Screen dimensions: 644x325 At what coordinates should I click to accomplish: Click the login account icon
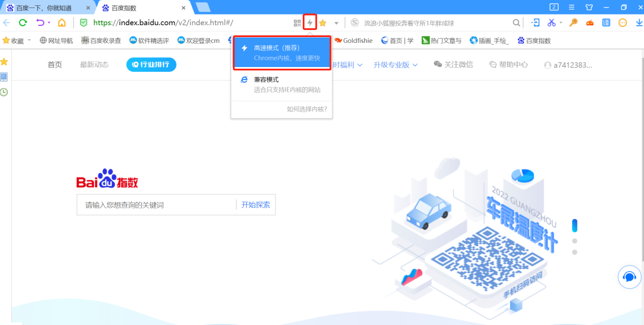[535, 23]
